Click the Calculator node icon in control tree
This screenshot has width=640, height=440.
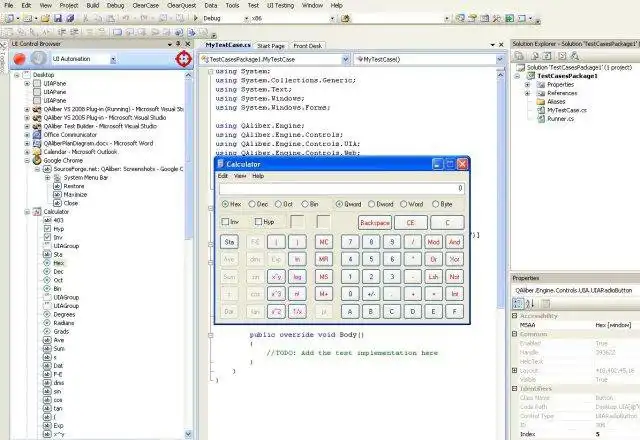click(x=37, y=212)
